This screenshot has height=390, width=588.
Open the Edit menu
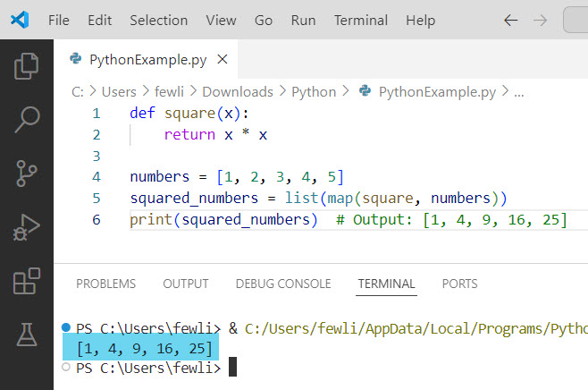[x=99, y=21]
